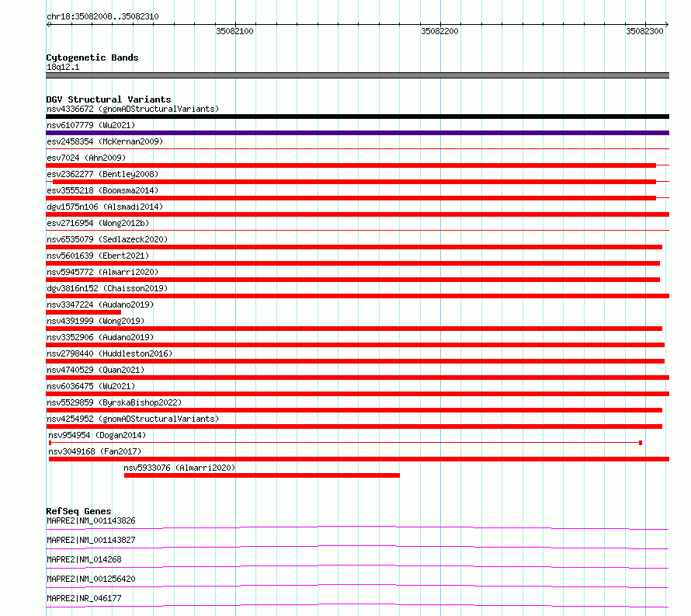Open variant nsv6107779 (Wu2021)

click(x=91, y=125)
